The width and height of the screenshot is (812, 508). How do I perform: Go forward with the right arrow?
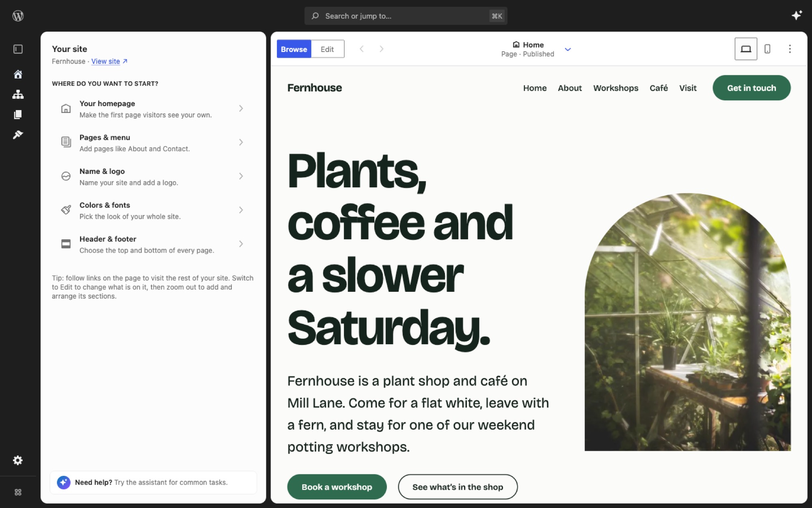pos(381,49)
